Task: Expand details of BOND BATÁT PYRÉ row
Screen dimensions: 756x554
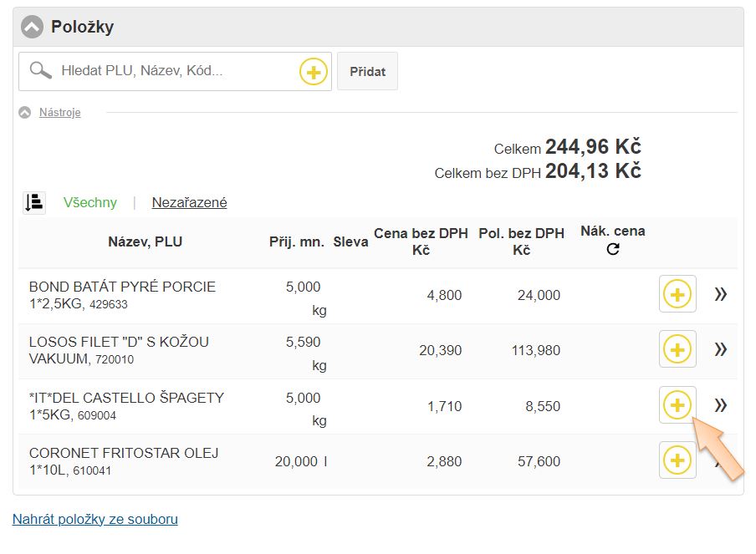Action: 720,294
